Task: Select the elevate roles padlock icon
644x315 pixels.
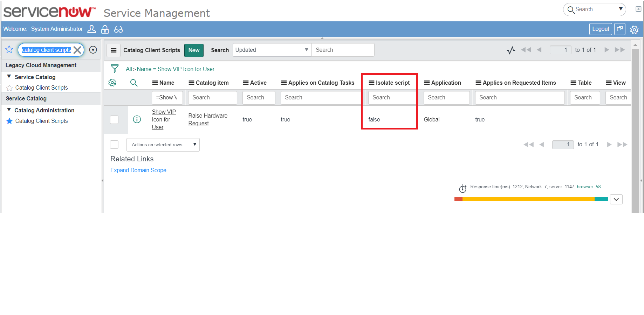Action: click(x=105, y=29)
